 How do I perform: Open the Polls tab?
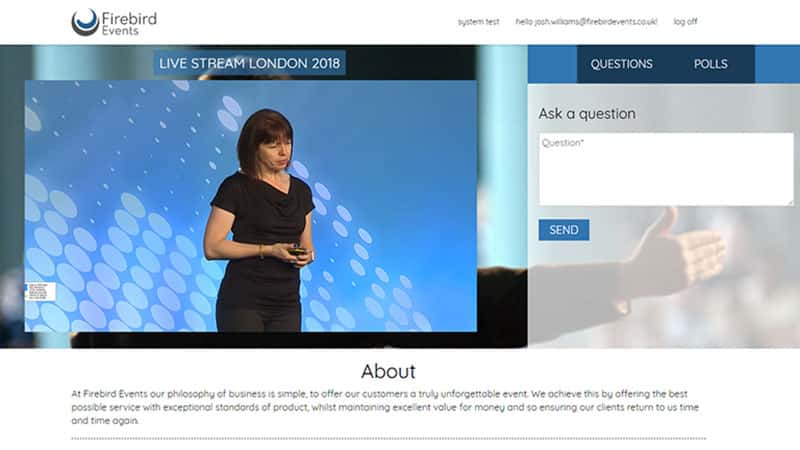click(x=711, y=64)
